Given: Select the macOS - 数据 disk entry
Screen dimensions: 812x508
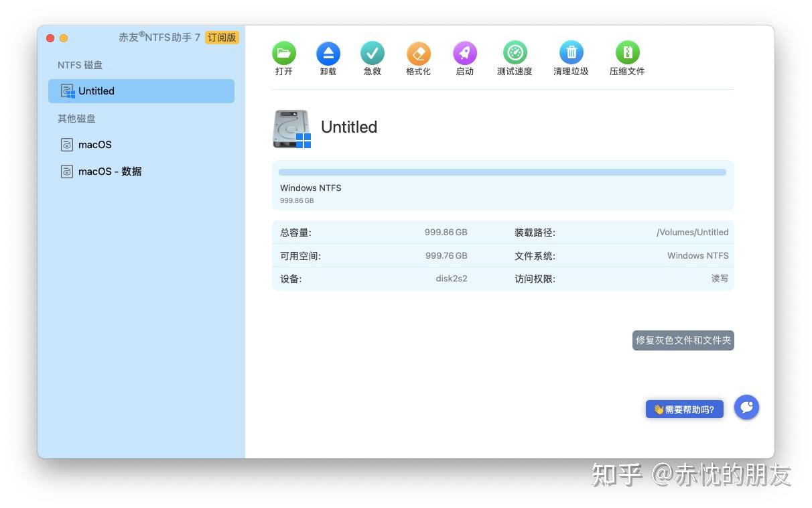Looking at the screenshot, I should (109, 171).
